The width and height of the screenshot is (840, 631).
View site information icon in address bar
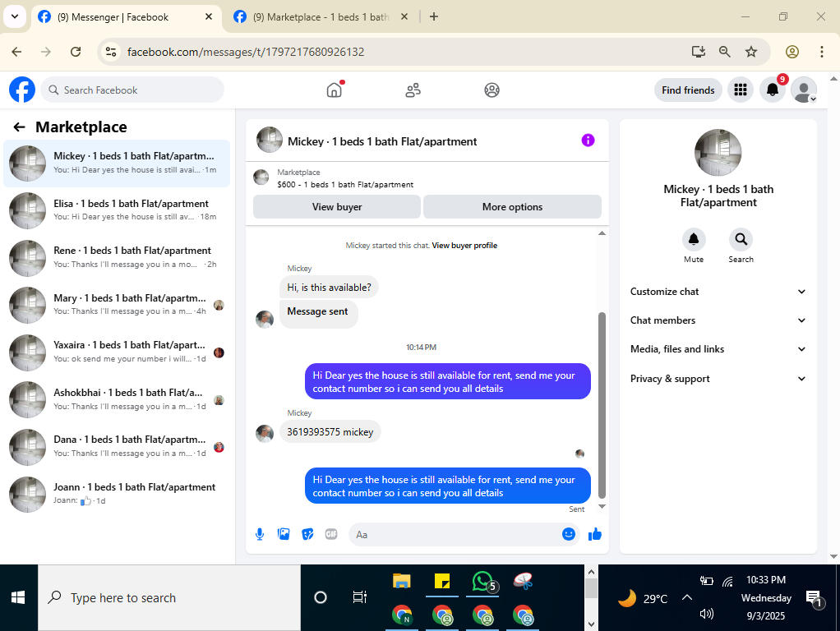[x=111, y=52]
